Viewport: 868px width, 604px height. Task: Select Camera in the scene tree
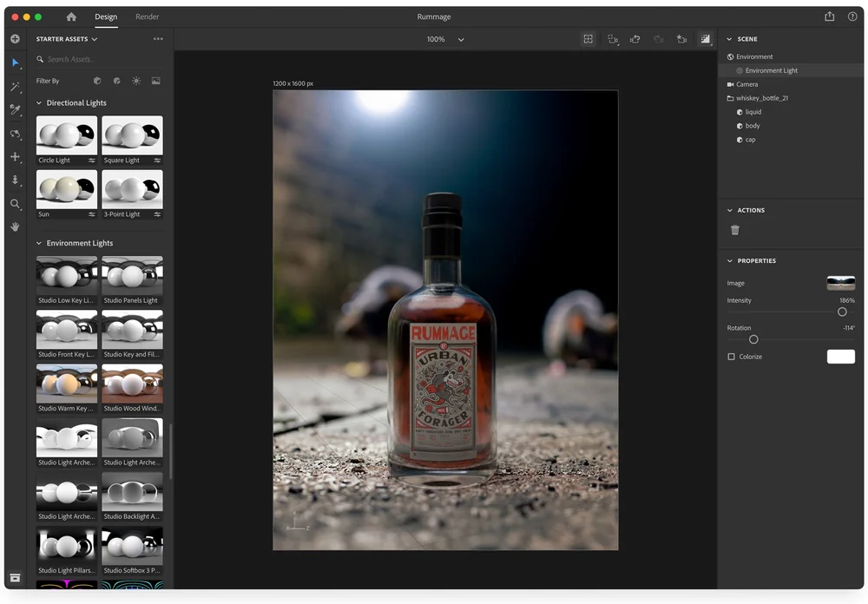(x=746, y=84)
